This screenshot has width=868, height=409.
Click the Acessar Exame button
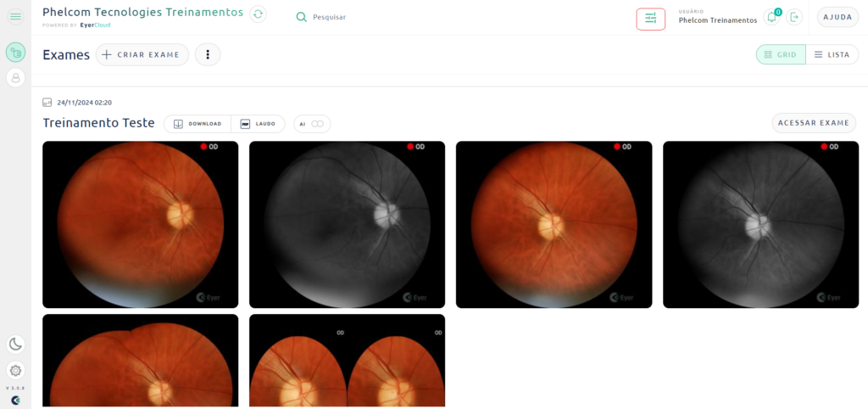(x=814, y=123)
